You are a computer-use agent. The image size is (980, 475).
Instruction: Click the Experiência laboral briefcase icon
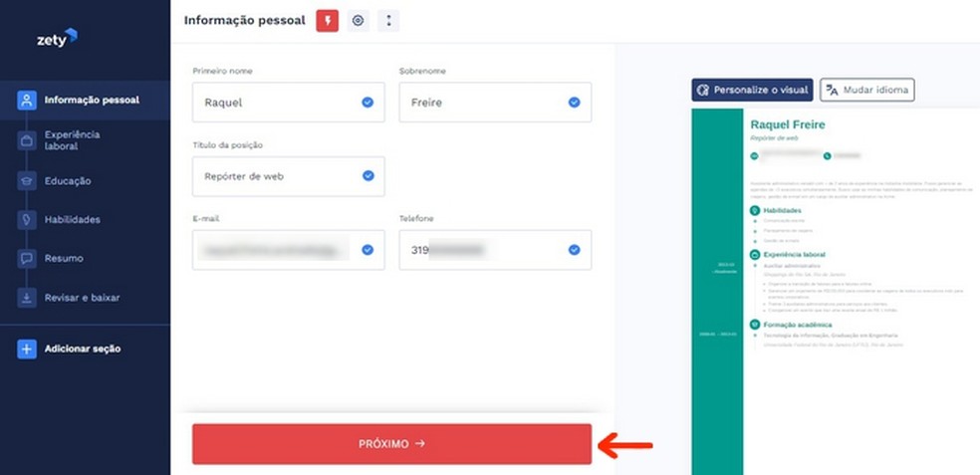pos(27,140)
